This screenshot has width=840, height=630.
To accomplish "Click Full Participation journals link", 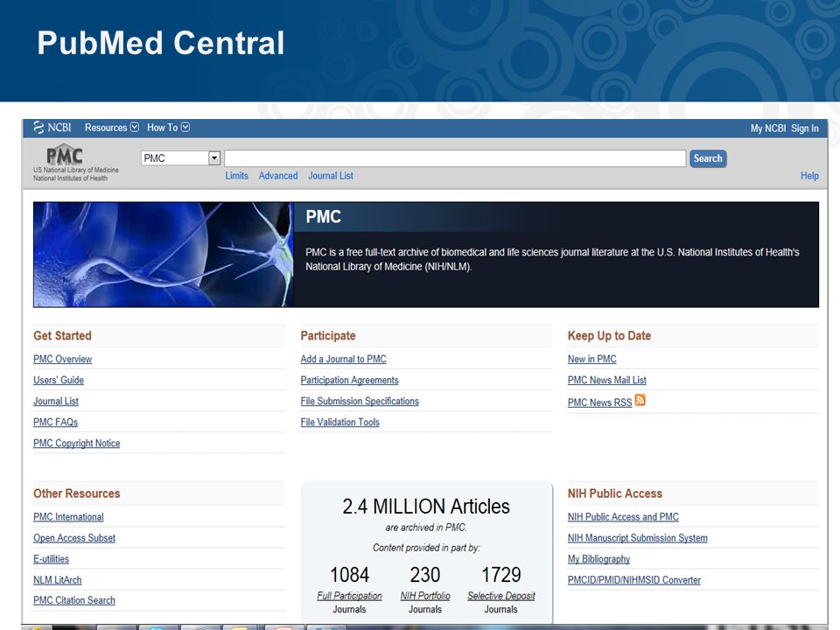I will [x=349, y=596].
